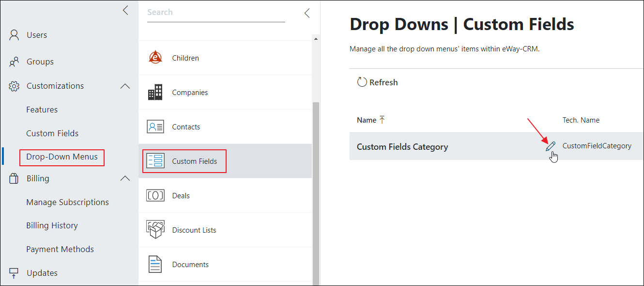644x286 pixels.
Task: Go to Features under Customizations
Action: [42, 110]
